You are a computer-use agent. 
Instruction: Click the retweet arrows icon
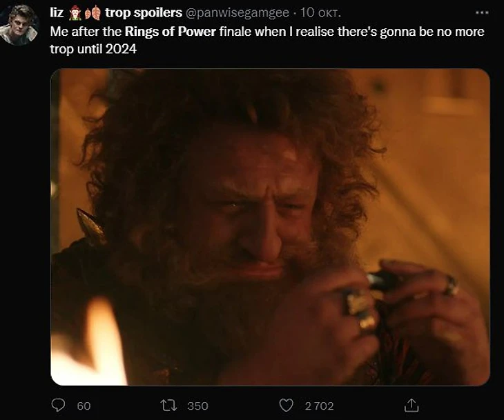pyautogui.click(x=168, y=406)
